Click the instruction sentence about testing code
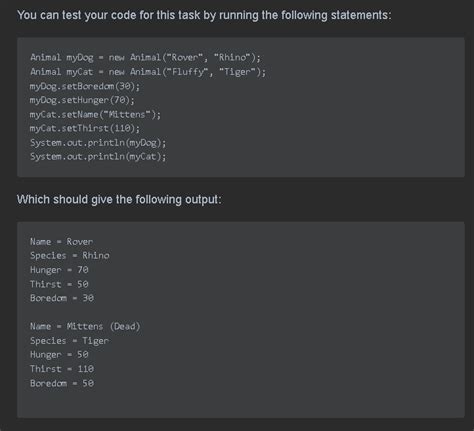The image size is (474, 431). point(204,15)
